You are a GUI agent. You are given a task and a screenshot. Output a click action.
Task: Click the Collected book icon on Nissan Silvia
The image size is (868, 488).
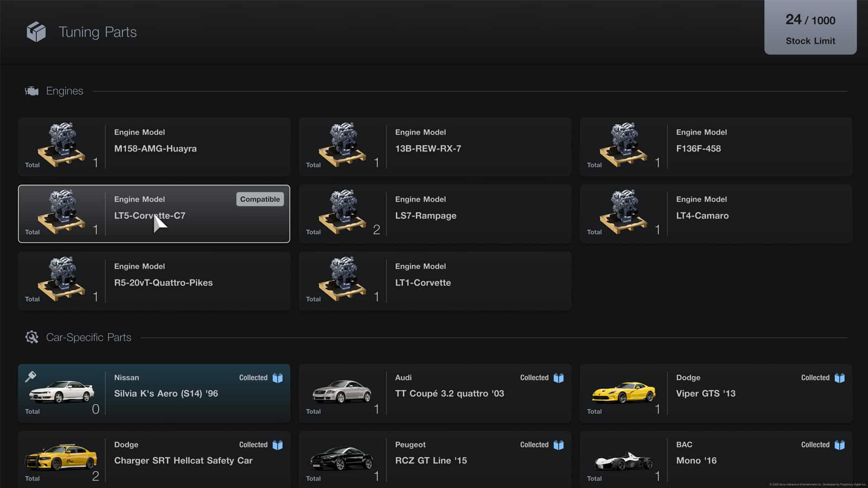pos(278,378)
